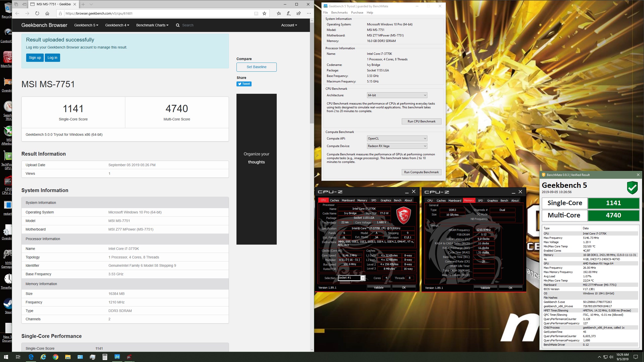
Task: Click the Organize your thoughts ad banner
Action: [x=256, y=169]
